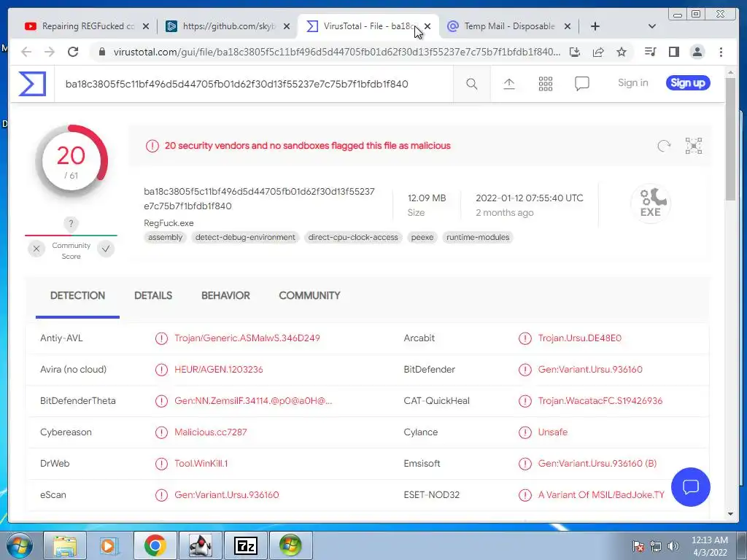Click the reanalyze refresh icon
Viewport: 747px width, 560px height.
click(x=664, y=146)
